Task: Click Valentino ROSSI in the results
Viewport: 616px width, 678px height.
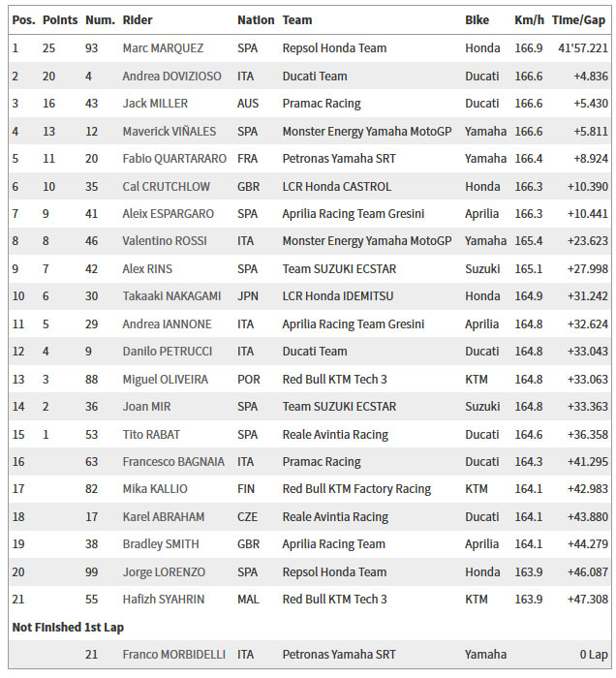Action: point(165,241)
